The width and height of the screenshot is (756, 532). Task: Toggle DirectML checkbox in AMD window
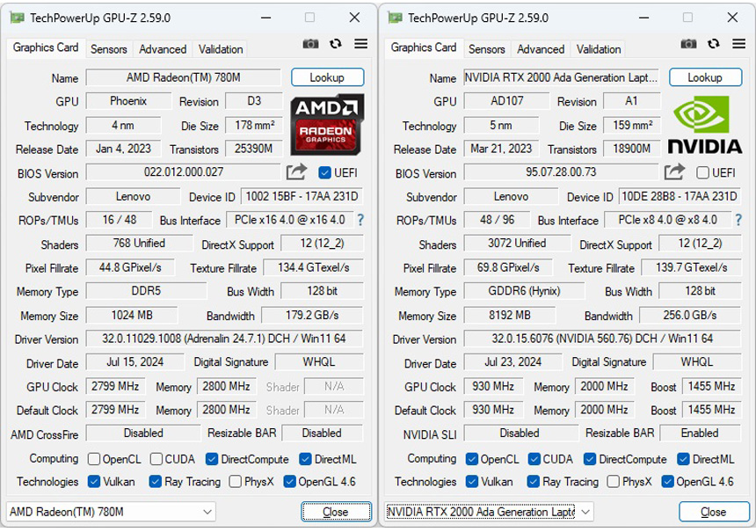click(x=305, y=459)
